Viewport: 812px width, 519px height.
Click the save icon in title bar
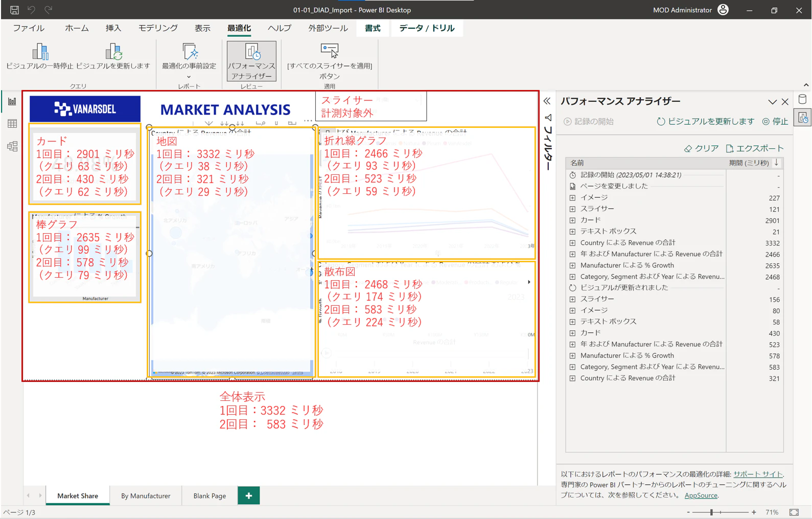(14, 10)
